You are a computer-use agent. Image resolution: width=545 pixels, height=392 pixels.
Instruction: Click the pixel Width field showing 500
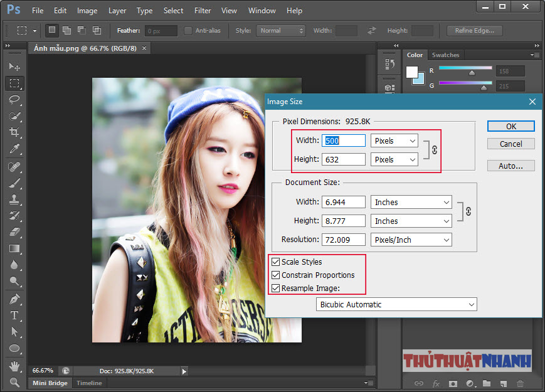(344, 140)
